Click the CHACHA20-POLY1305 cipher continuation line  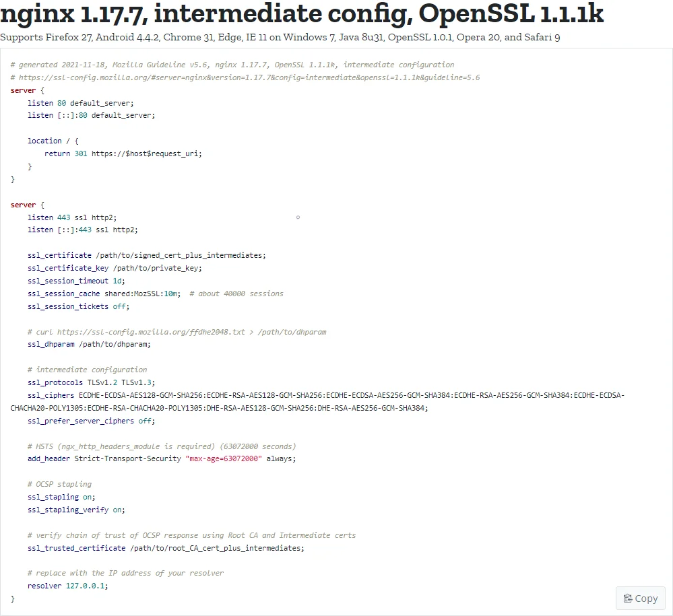pyautogui.click(x=220, y=409)
